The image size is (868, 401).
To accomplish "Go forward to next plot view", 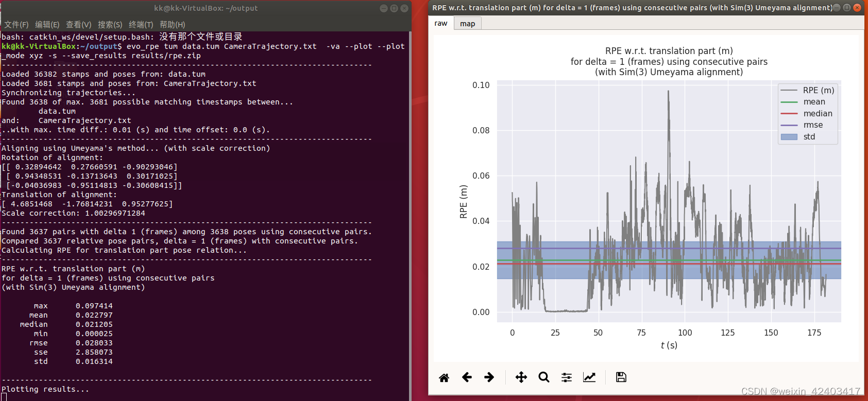I will pyautogui.click(x=489, y=377).
